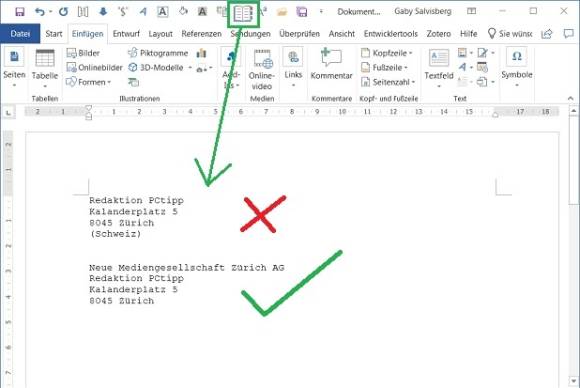Click the Object icon in Text group
The height and width of the screenshot is (388, 580).
pos(485,82)
